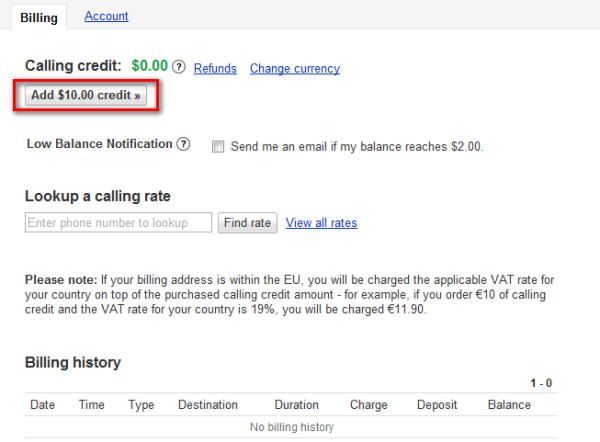Select the Duration column header
Viewport: 600px width, 442px height.
pos(296,405)
